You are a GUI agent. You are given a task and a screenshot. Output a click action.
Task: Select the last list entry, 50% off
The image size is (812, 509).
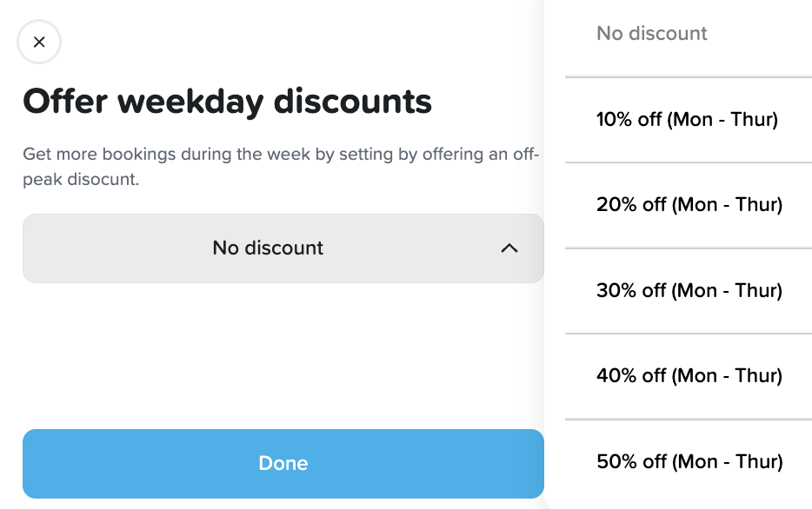click(689, 461)
